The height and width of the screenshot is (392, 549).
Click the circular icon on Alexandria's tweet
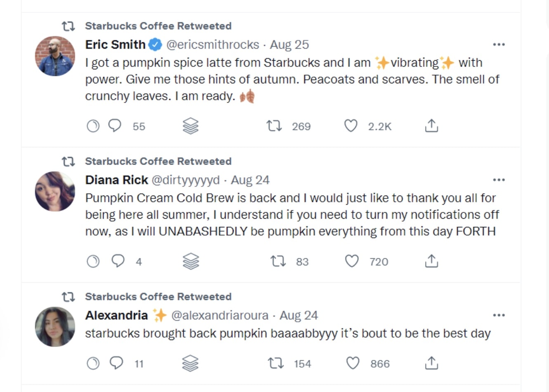pos(93,363)
